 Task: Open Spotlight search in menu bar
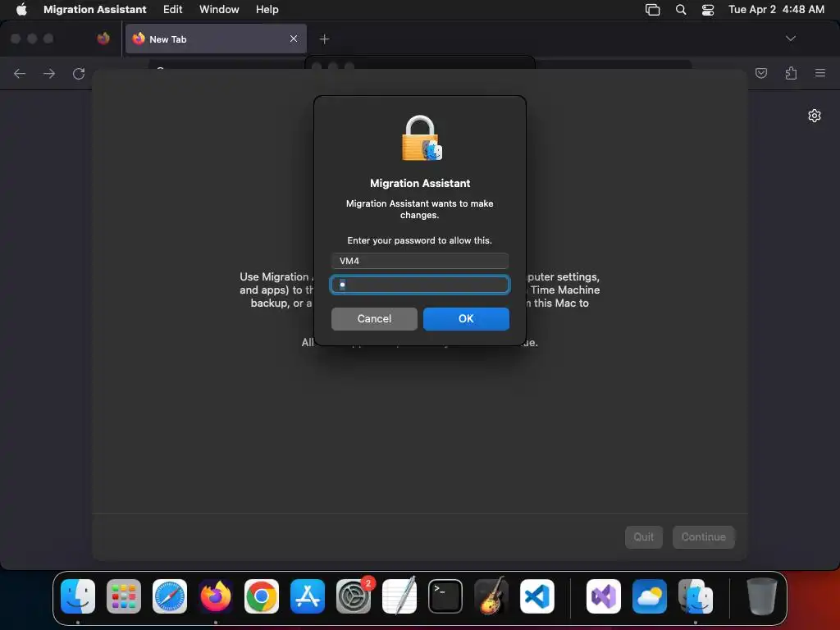click(681, 9)
